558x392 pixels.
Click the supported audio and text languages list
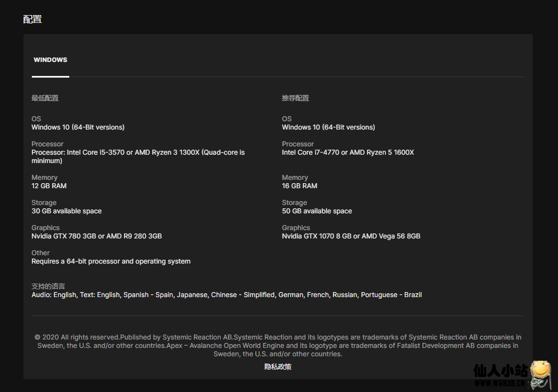pos(226,295)
